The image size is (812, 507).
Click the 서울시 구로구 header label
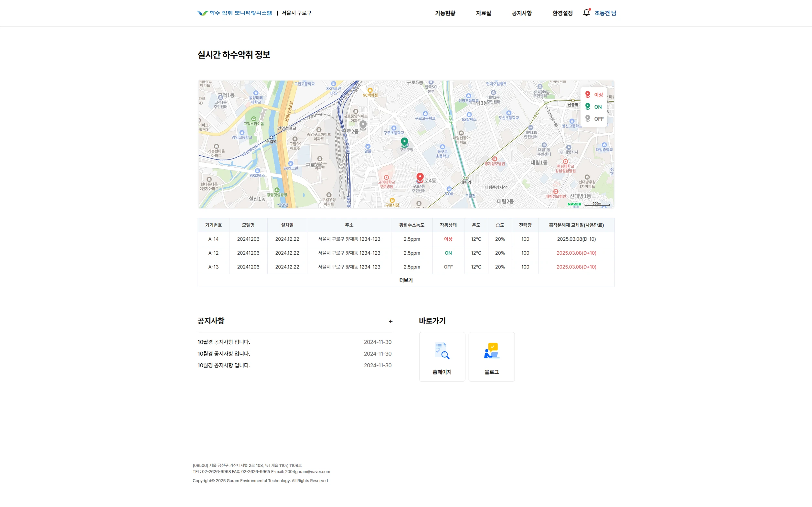pyautogui.click(x=296, y=13)
